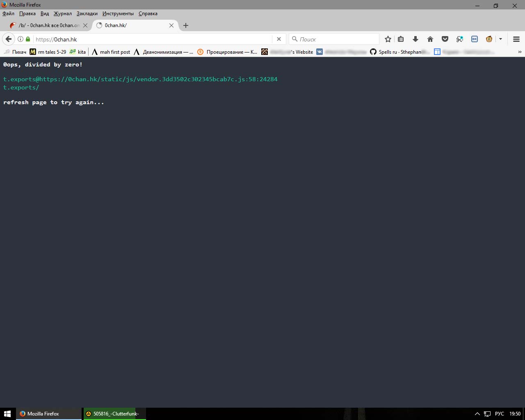The width and height of the screenshot is (525, 420).
Task: Open the Справка menu
Action: coord(148,14)
